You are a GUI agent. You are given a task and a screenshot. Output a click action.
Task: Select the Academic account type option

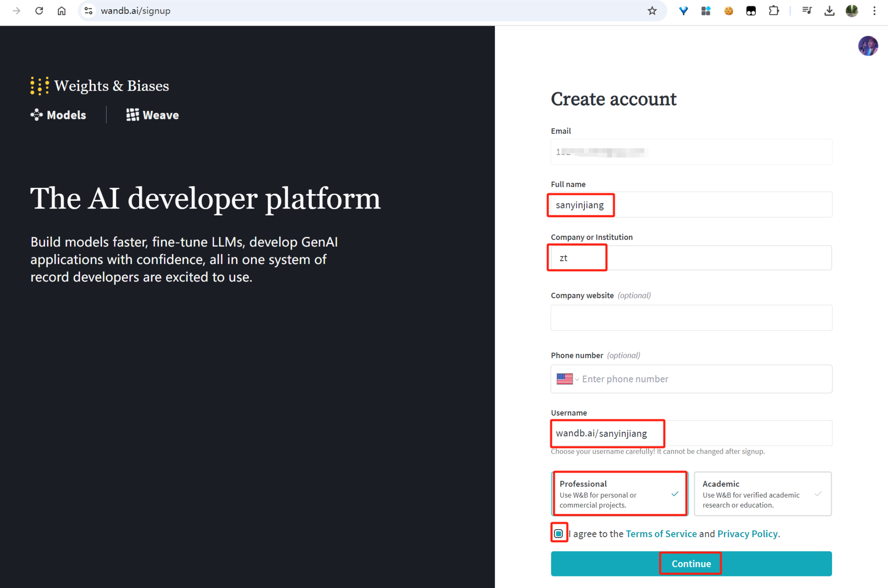point(762,493)
